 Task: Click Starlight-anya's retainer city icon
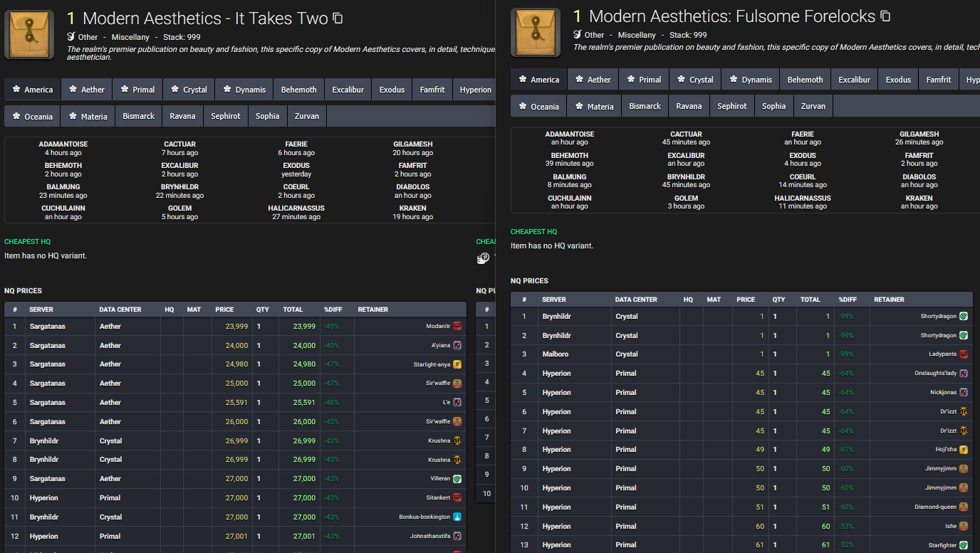click(457, 364)
